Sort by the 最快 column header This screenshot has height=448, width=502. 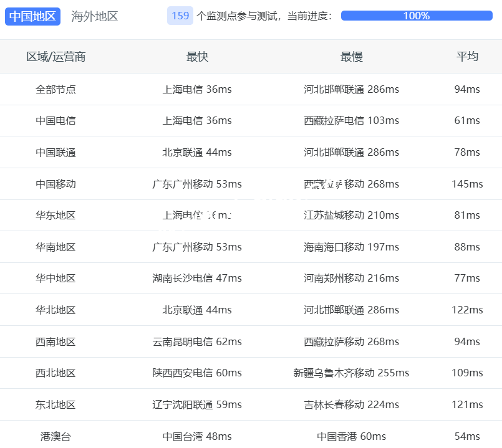click(197, 57)
